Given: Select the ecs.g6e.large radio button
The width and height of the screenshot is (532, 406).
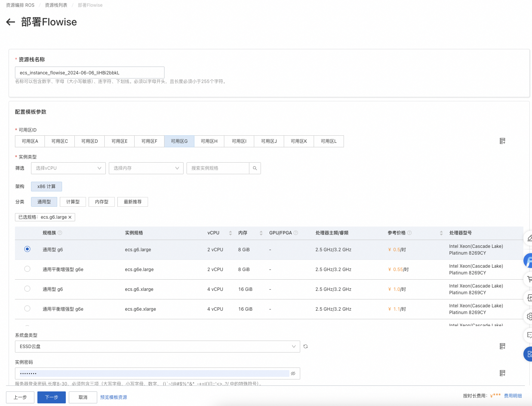Looking at the screenshot, I should [27, 269].
